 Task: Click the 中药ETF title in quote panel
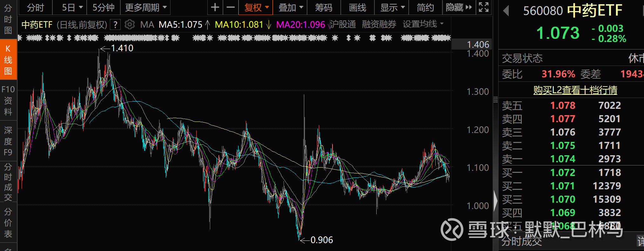coord(594,11)
